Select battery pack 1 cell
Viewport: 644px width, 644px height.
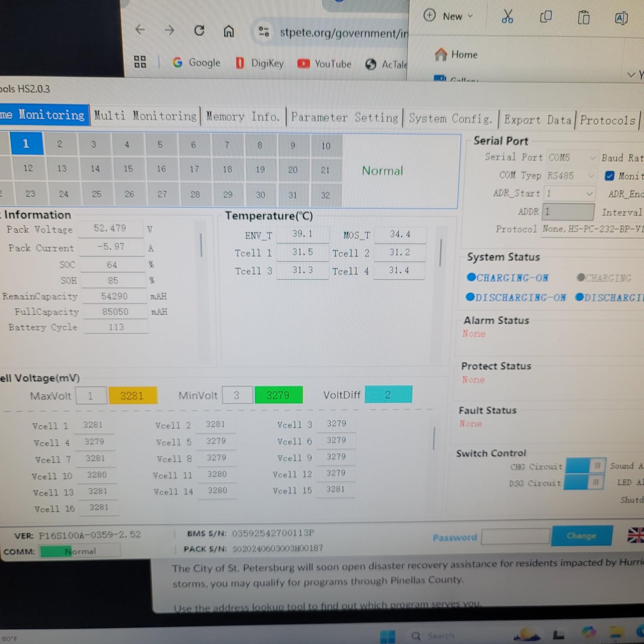click(26, 144)
